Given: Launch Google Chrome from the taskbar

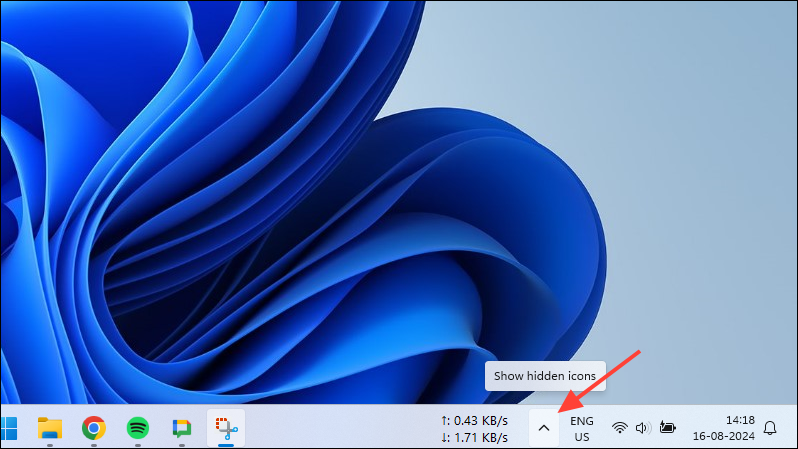Looking at the screenshot, I should click(94, 428).
